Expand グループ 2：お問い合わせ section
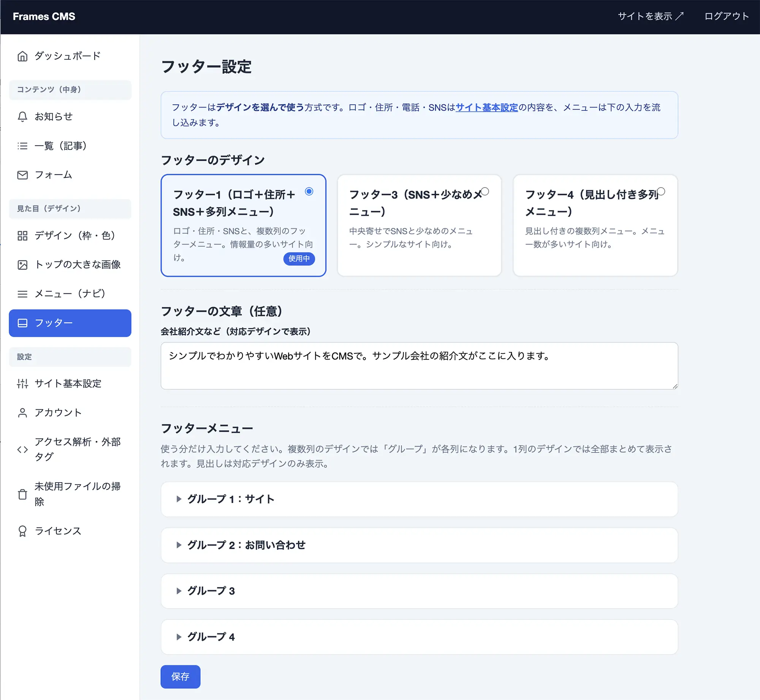This screenshot has height=700, width=760. point(419,545)
